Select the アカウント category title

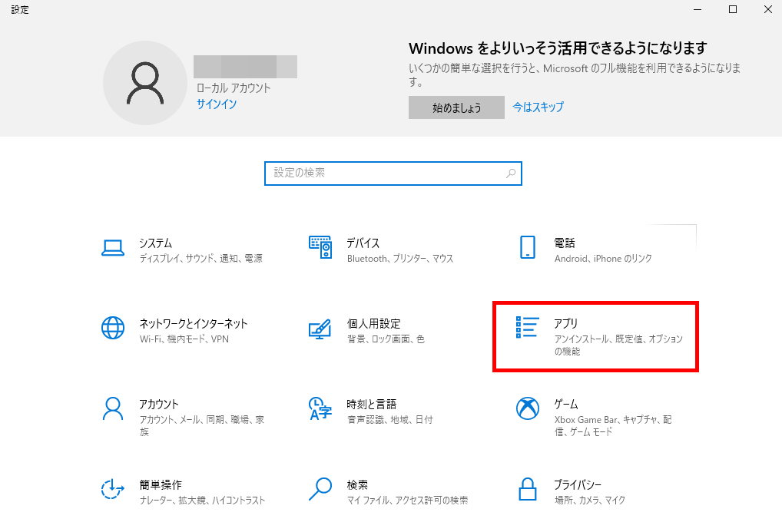158,405
